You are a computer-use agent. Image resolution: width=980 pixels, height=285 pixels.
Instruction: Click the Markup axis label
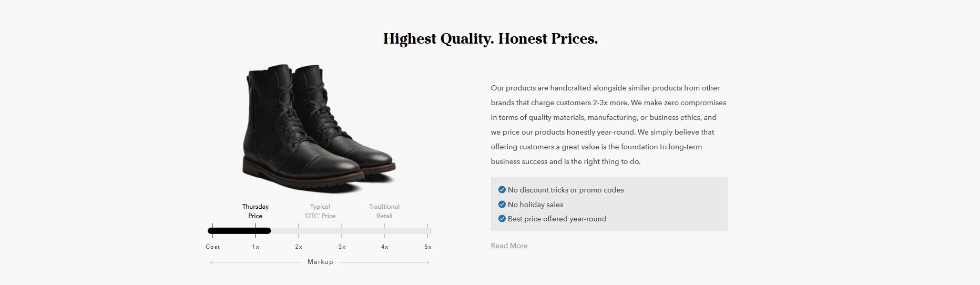pyautogui.click(x=320, y=262)
